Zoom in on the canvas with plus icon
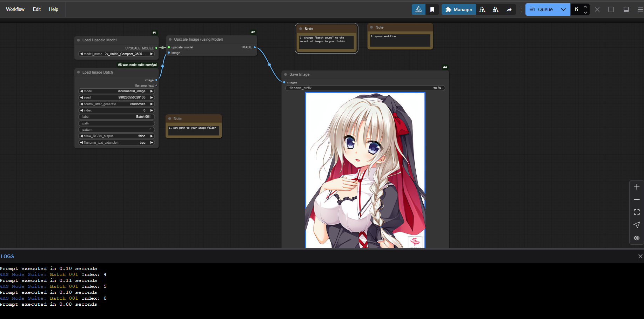 tap(637, 187)
